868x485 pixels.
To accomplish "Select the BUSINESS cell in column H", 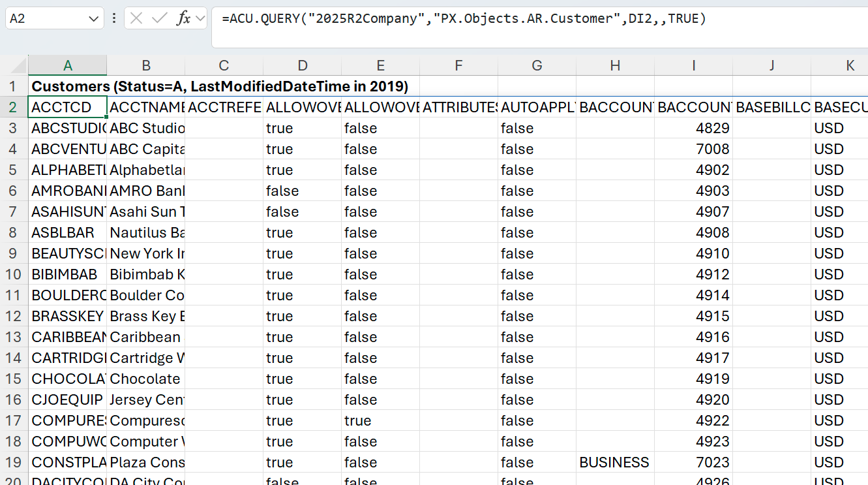I will (614, 462).
